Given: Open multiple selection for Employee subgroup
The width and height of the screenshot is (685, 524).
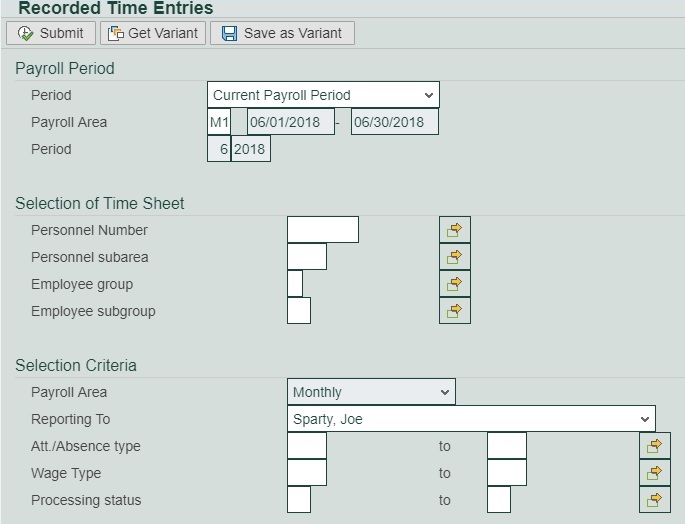Looking at the screenshot, I should 454,311.
